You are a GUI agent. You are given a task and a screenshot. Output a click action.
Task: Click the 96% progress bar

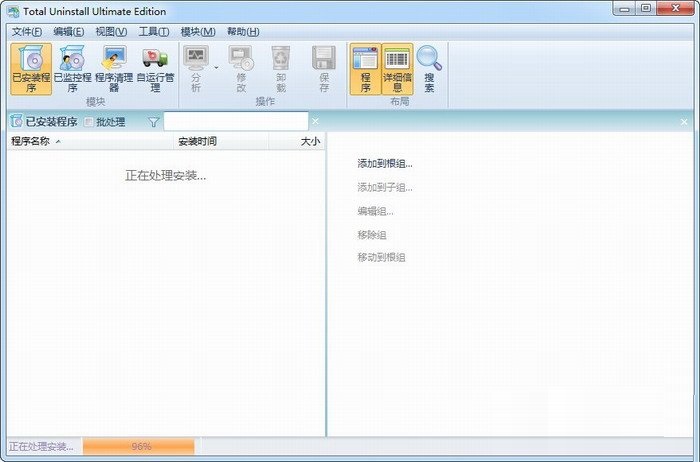click(x=139, y=446)
